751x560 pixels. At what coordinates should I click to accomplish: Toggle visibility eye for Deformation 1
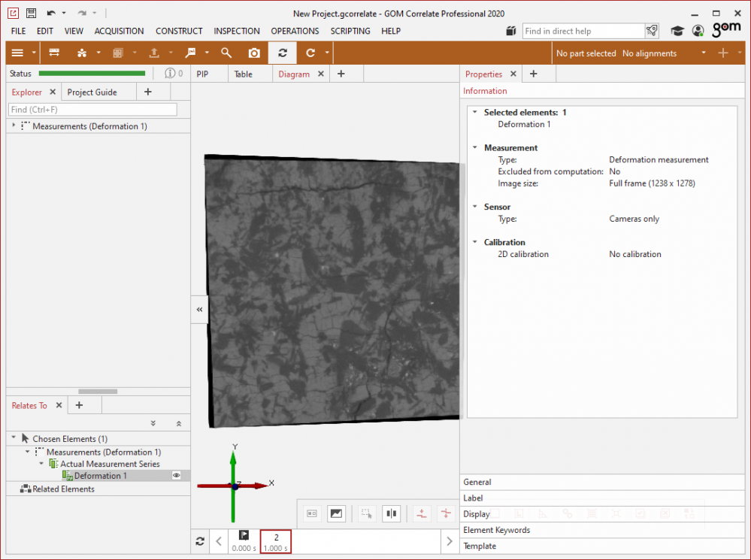pos(177,476)
